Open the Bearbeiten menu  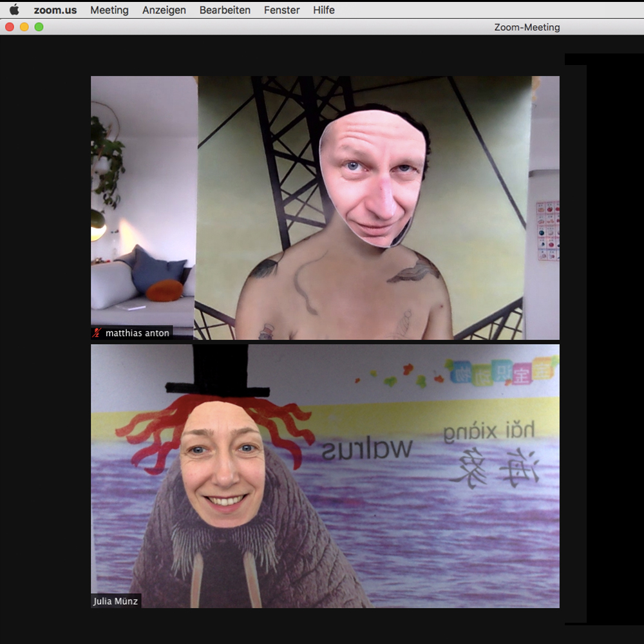click(x=225, y=10)
